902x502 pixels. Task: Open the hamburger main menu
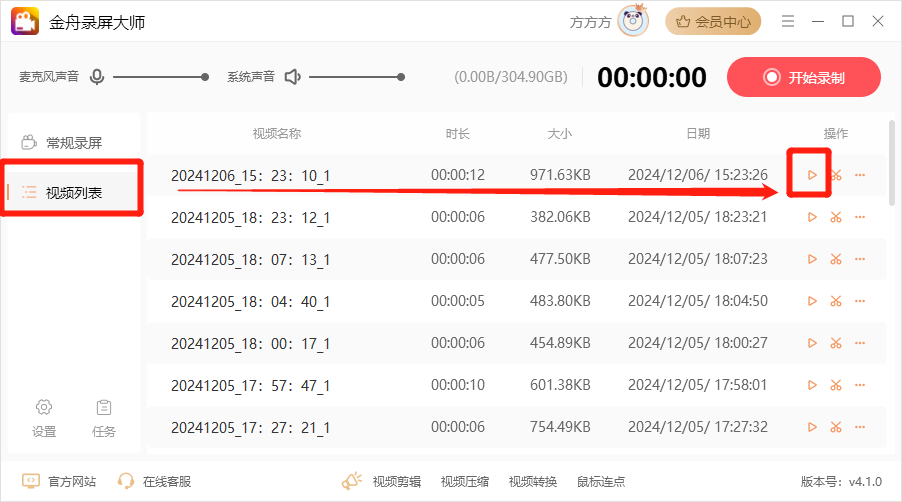tap(788, 21)
